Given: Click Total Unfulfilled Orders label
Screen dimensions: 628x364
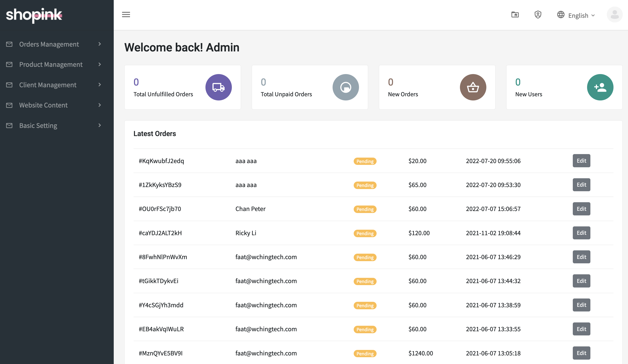Looking at the screenshot, I should (x=163, y=94).
